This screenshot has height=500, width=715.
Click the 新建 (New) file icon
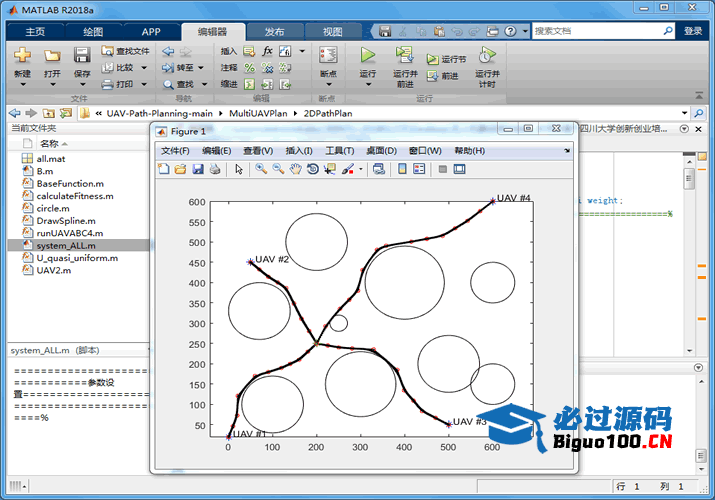click(22, 55)
